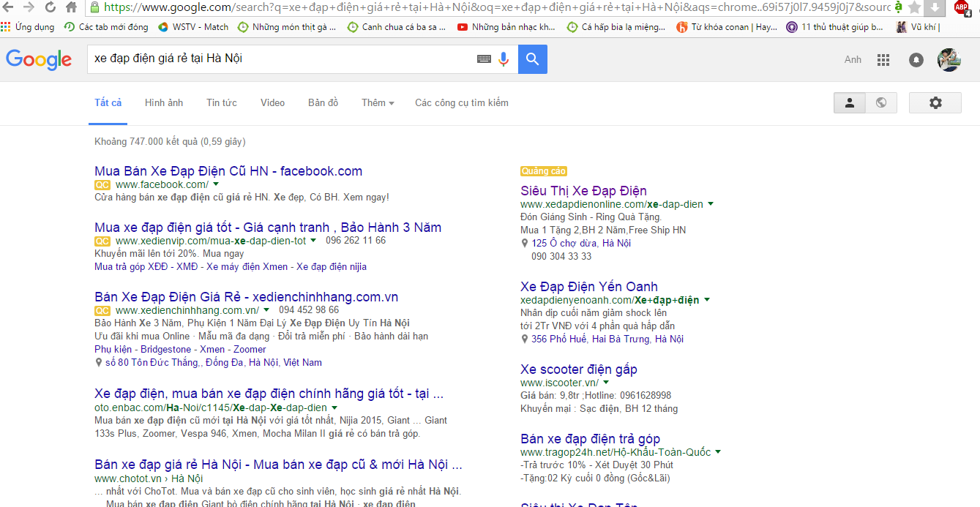This screenshot has height=507, width=980.
Task: Switch to the Bản đồ tab
Action: 323,103
